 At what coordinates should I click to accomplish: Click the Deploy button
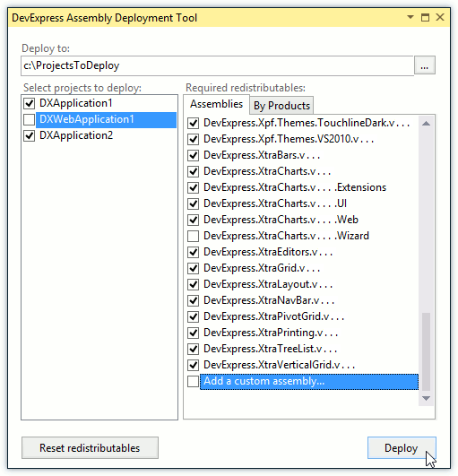(402, 448)
